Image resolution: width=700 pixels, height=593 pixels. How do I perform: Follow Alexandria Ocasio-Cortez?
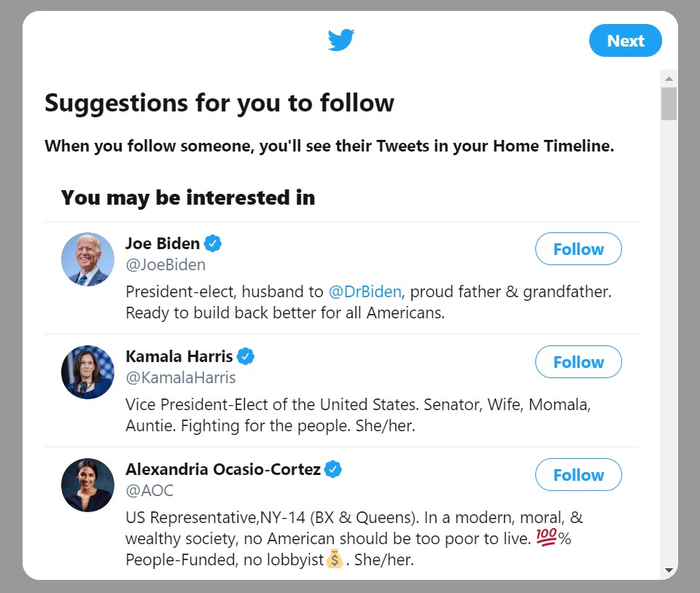point(578,475)
